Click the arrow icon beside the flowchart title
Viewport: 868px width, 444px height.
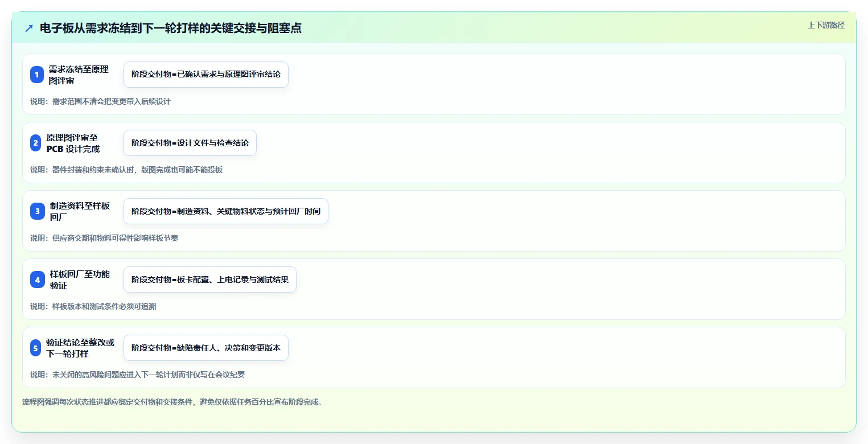[x=29, y=28]
